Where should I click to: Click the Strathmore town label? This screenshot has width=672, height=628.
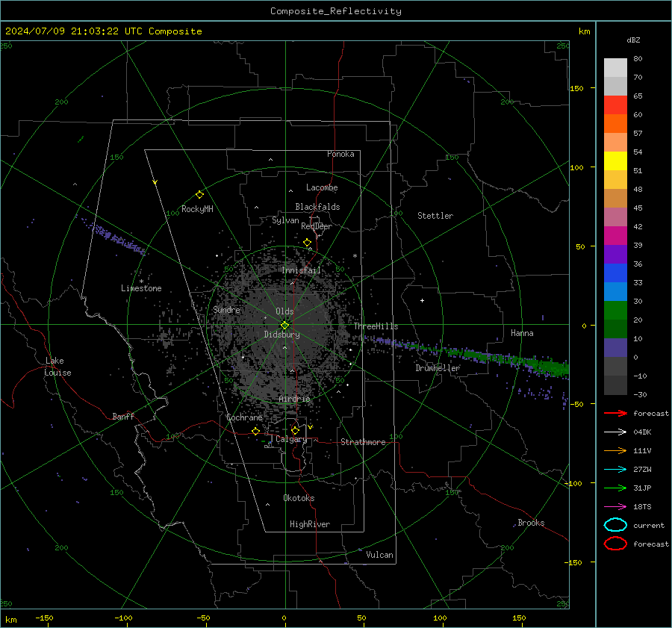tap(363, 442)
